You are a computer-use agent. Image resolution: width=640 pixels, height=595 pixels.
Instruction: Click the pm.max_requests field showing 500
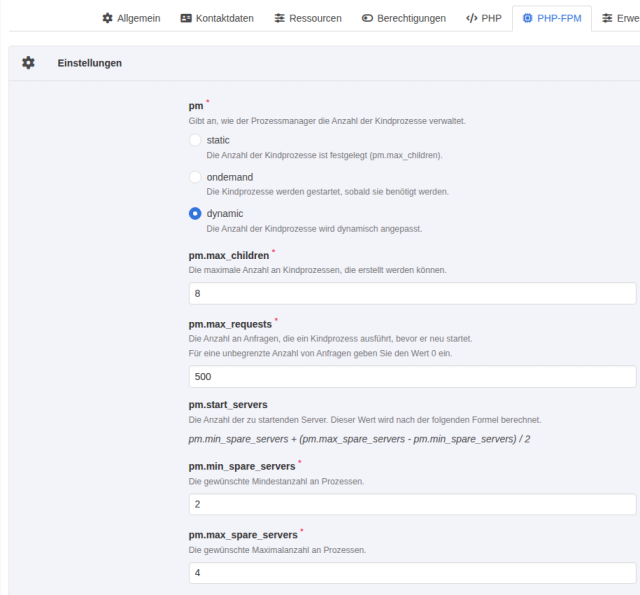(x=412, y=377)
